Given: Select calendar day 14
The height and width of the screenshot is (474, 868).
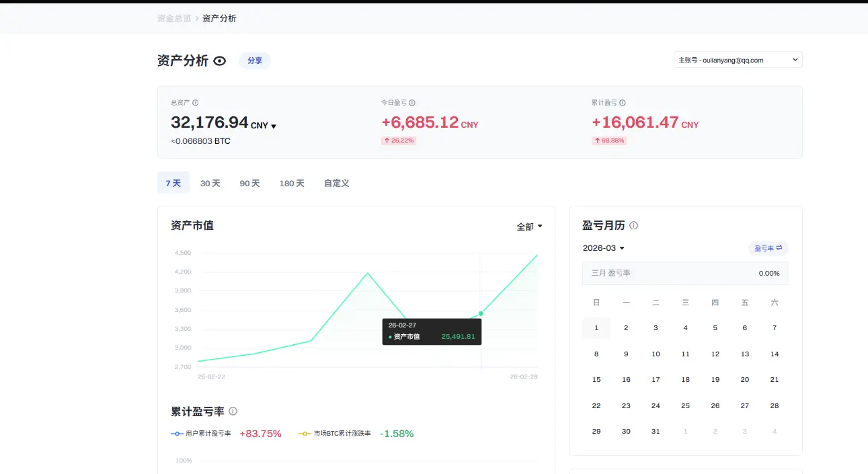Looking at the screenshot, I should point(775,354).
